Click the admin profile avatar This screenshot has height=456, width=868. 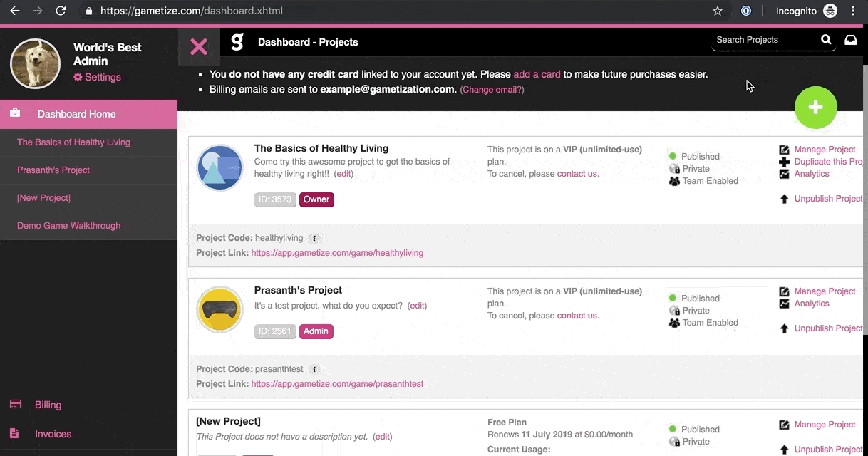tap(35, 63)
